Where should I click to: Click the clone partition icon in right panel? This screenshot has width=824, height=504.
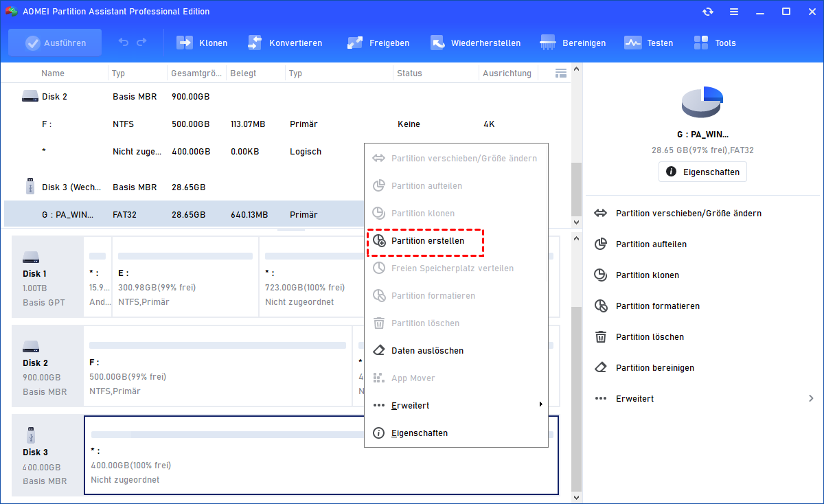click(601, 275)
